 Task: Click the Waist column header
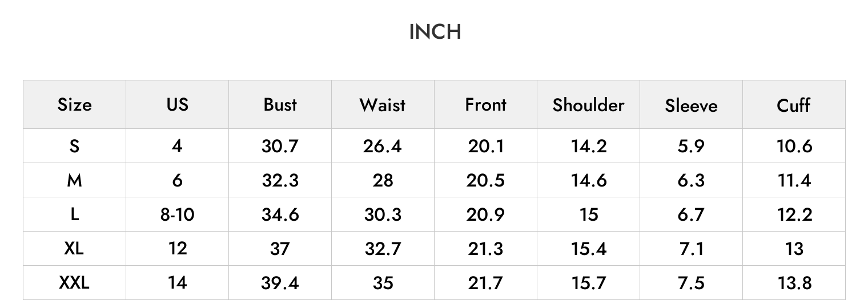pyautogui.click(x=383, y=105)
